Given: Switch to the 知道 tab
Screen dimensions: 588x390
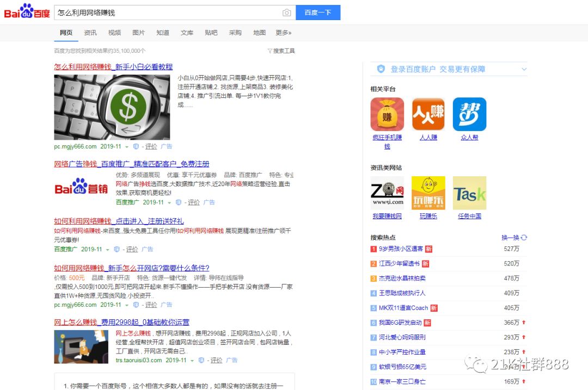Looking at the screenshot, I should pyautogui.click(x=163, y=33).
